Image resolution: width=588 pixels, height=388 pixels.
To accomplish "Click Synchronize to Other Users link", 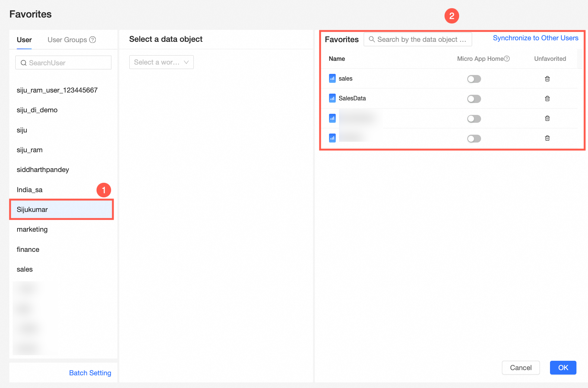I will 535,38.
